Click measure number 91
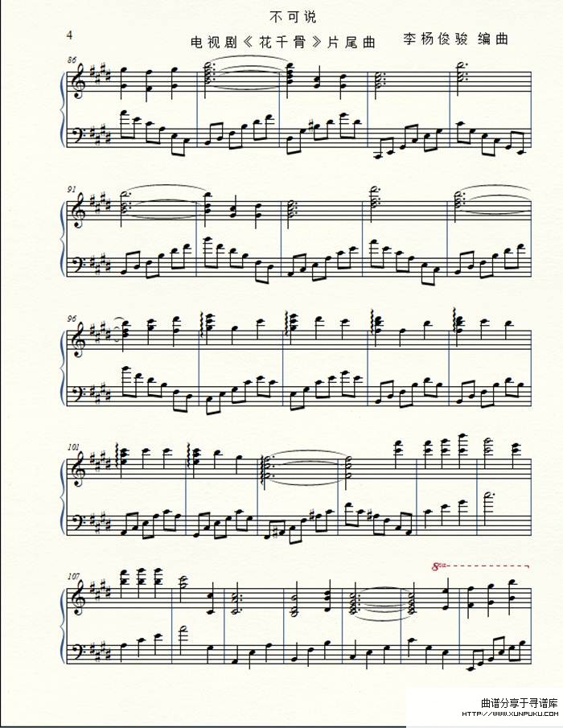This screenshot has height=728, width=563. pyautogui.click(x=72, y=189)
